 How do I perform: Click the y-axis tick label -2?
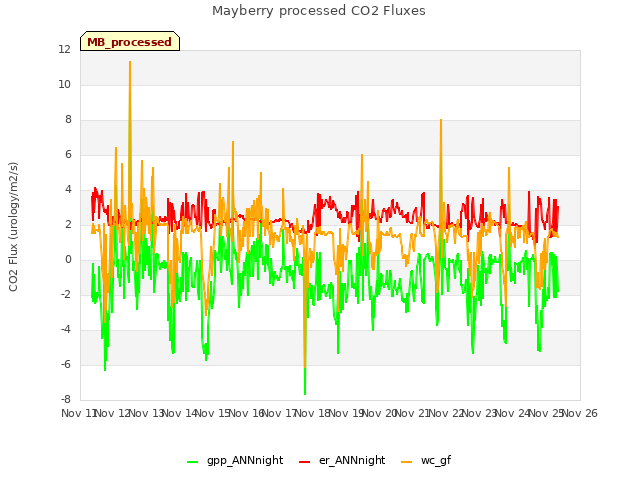[66, 295]
